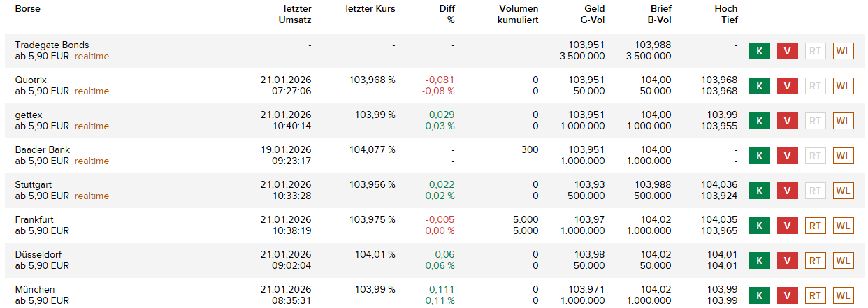This screenshot has width=868, height=308.
Task: Click red V sell button for Quotrix
Action: pyautogui.click(x=787, y=86)
